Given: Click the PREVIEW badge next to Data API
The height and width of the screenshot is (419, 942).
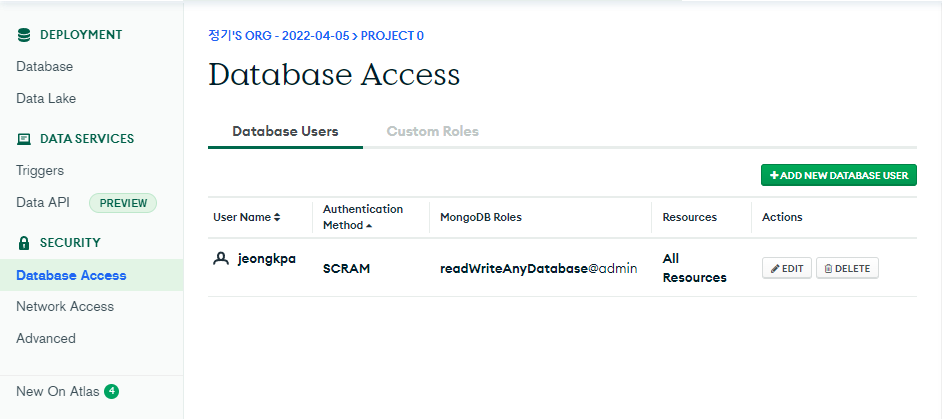Looking at the screenshot, I should (x=123, y=203).
